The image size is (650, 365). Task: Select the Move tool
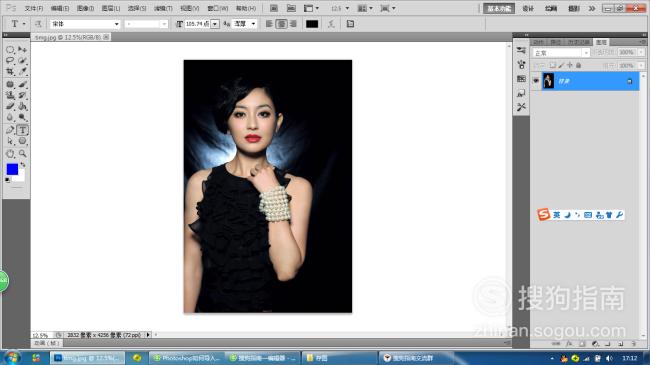pyautogui.click(x=22, y=49)
